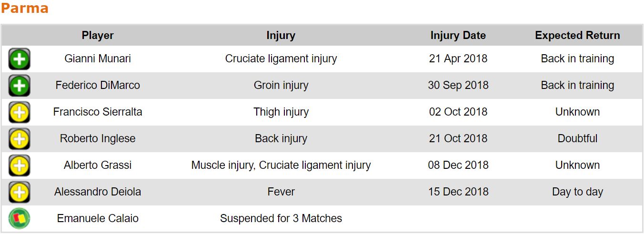Select player name Gianni Munari
The width and height of the screenshot is (644, 234).
(x=98, y=59)
